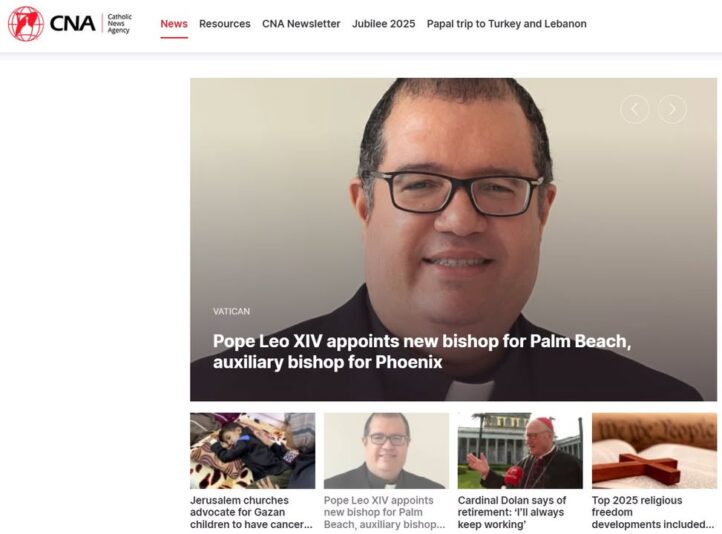The height and width of the screenshot is (534, 722).
Task: Open the Resources menu item
Action: pyautogui.click(x=225, y=23)
